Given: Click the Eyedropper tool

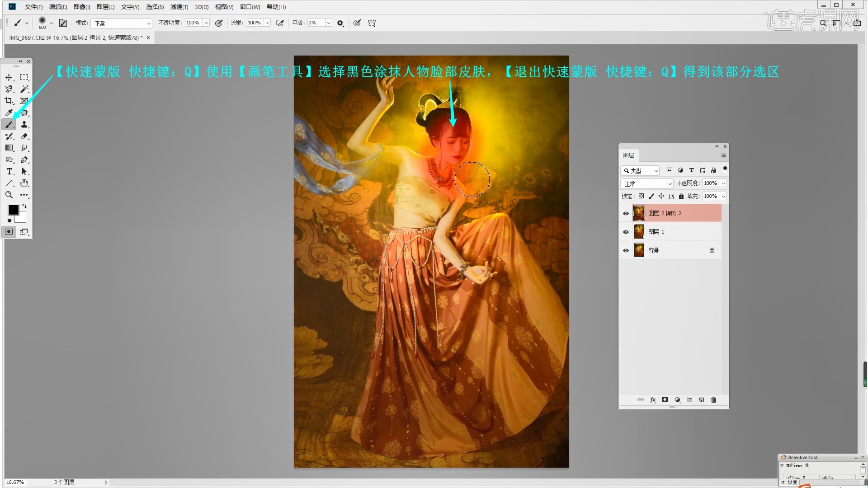Looking at the screenshot, I should pos(9,113).
